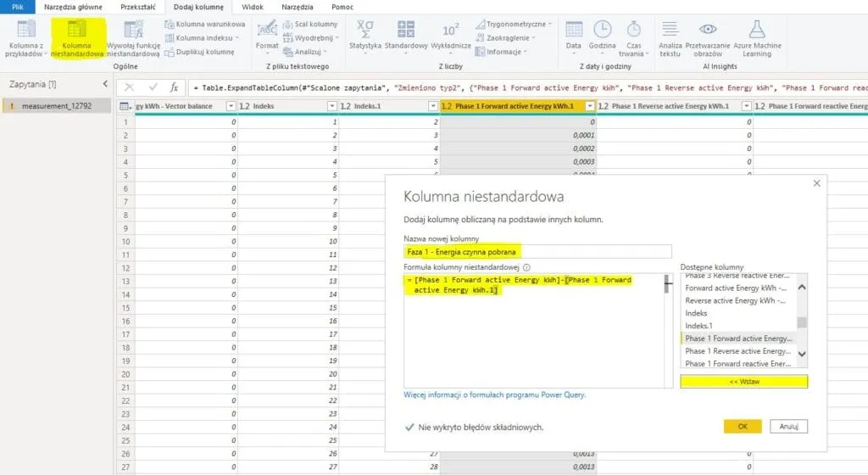Switch to Widok tab

coord(253,7)
